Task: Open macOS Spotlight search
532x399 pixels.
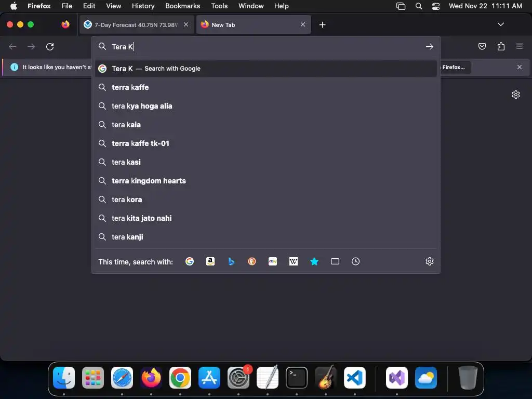Action: [419, 6]
